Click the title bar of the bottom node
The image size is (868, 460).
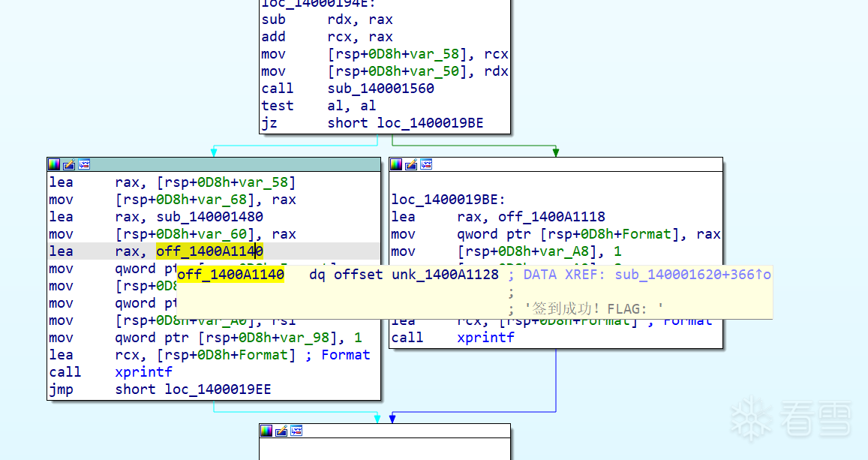385,431
